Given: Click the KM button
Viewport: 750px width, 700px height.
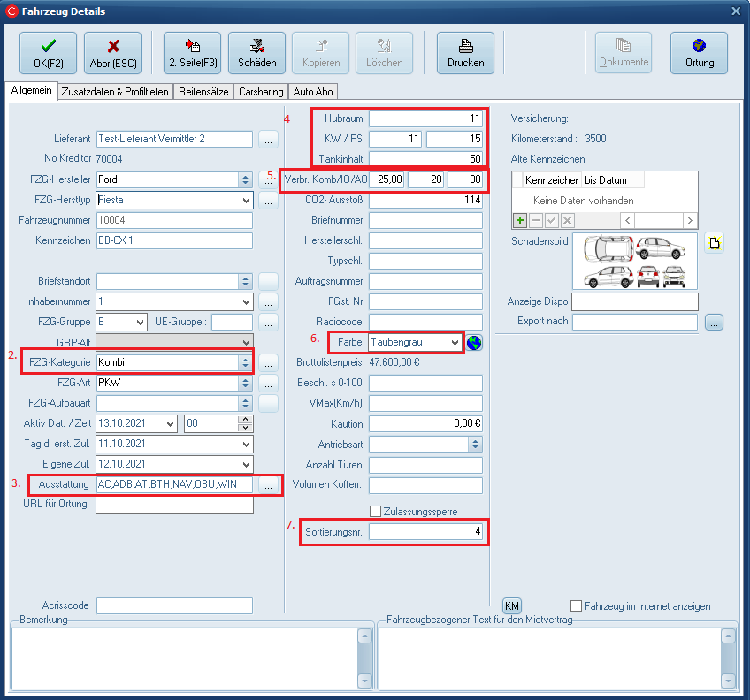Looking at the screenshot, I should 511,605.
